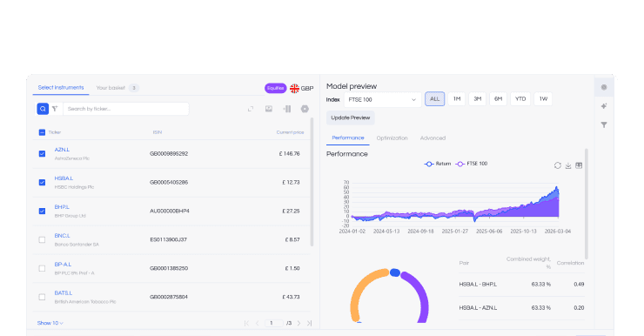The width and height of the screenshot is (644, 336).
Task: Open the Performance tab
Action: point(348,138)
